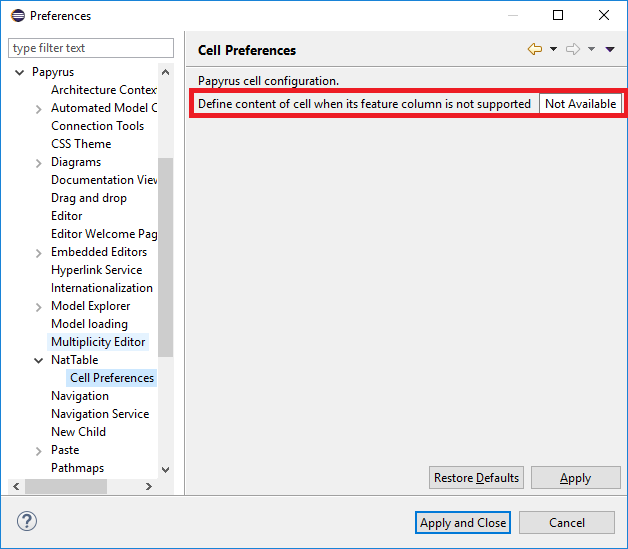Select Pathmaps preference page
The image size is (628, 549).
pos(77,468)
